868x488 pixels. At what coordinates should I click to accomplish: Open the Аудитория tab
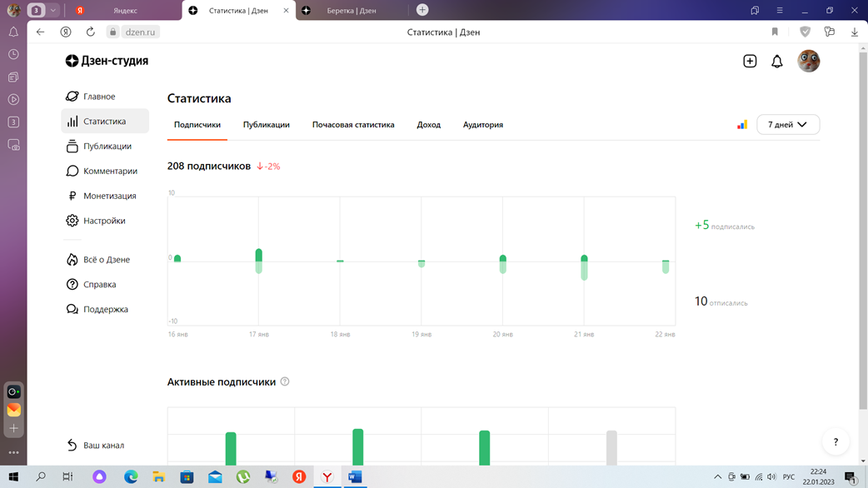(x=482, y=124)
